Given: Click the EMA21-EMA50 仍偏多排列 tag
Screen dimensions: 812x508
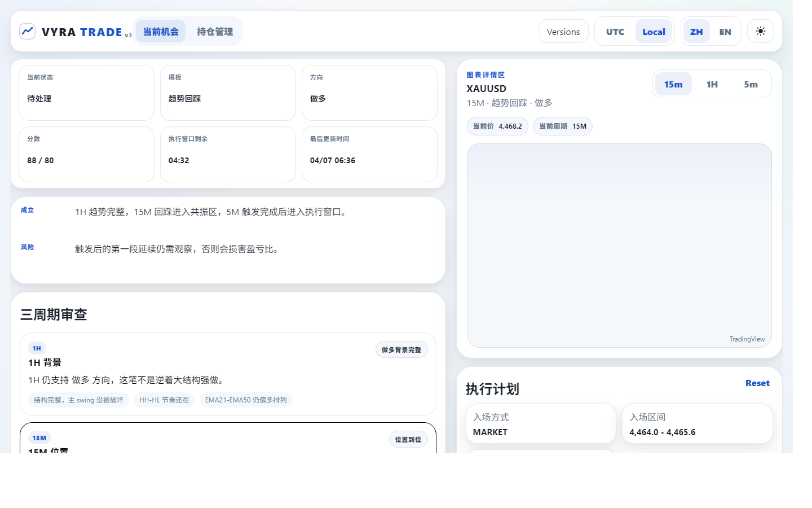Looking at the screenshot, I should coord(246,400).
